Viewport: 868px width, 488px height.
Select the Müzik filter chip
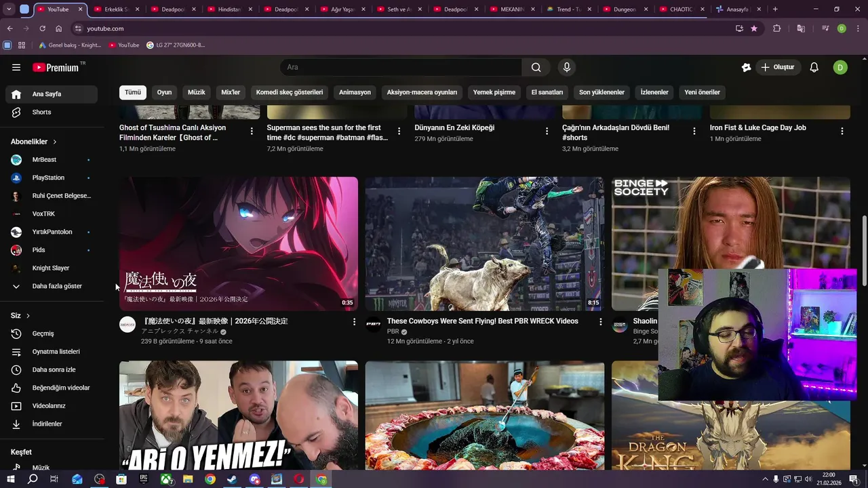click(x=197, y=92)
